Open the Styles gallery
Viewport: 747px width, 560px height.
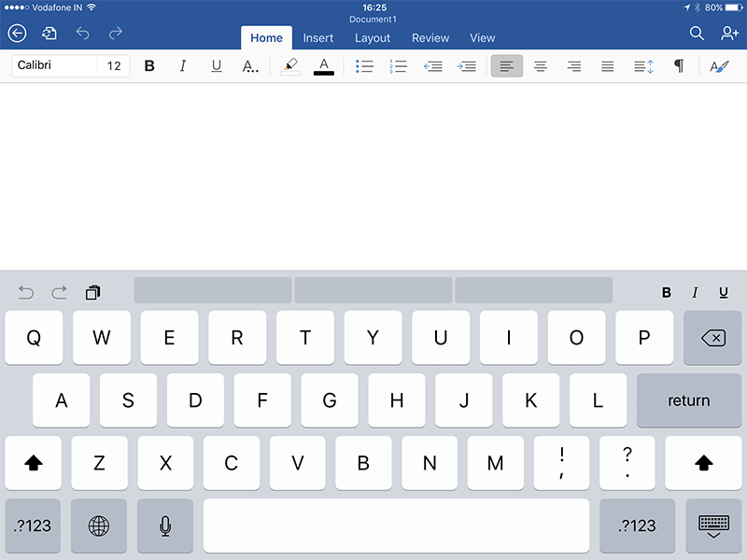[719, 65]
